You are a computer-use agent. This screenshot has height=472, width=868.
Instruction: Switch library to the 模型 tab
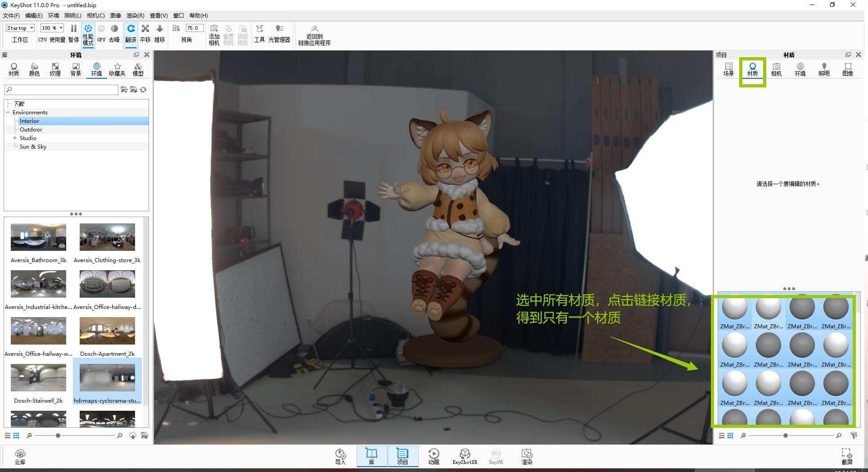tap(138, 69)
